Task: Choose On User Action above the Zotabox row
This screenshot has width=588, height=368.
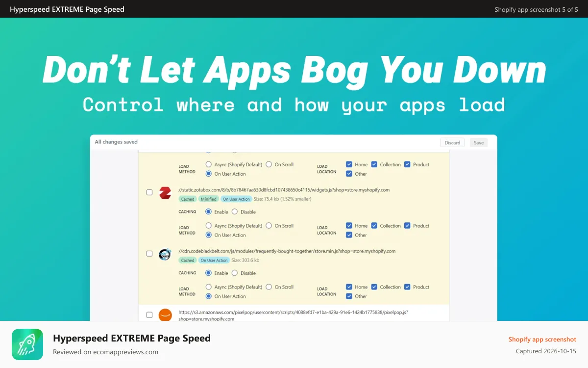Action: pyautogui.click(x=209, y=174)
